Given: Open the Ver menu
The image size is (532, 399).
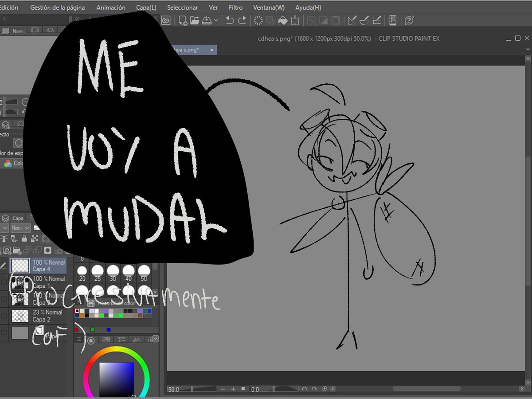Looking at the screenshot, I should pyautogui.click(x=213, y=8).
